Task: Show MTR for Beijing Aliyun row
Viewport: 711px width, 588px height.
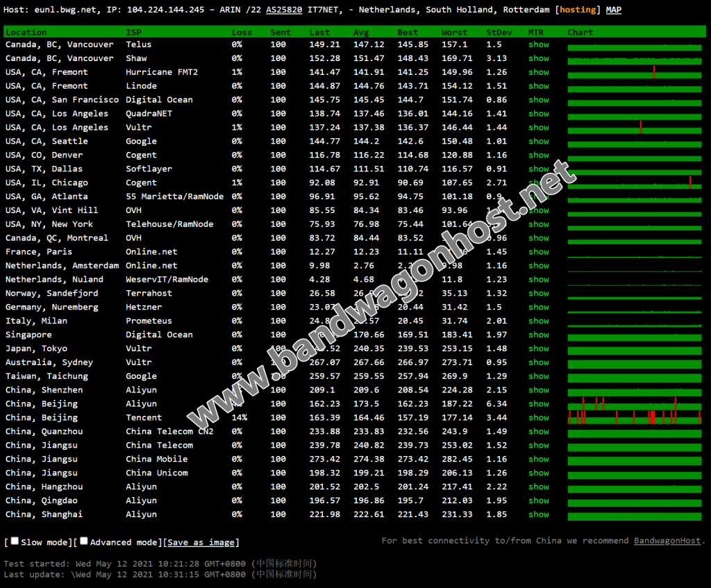Action: 539,404
